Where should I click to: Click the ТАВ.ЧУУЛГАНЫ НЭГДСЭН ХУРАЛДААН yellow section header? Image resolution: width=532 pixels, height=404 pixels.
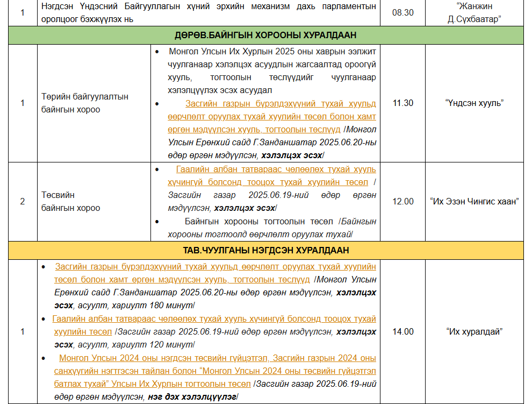(x=265, y=250)
